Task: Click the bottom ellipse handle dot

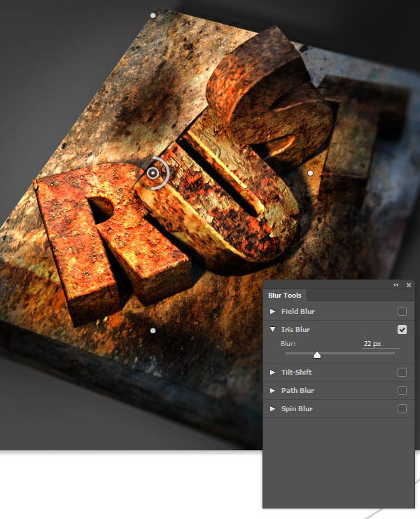Action: tap(153, 331)
